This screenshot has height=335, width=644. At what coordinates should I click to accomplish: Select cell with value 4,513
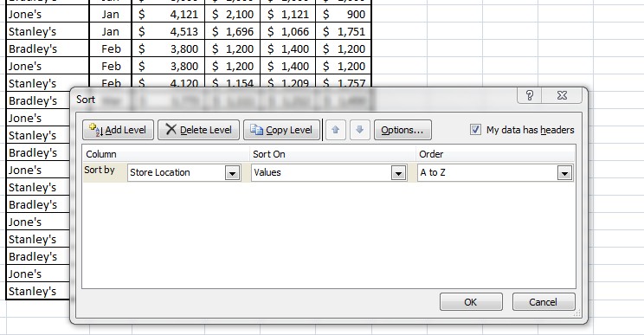(x=168, y=32)
